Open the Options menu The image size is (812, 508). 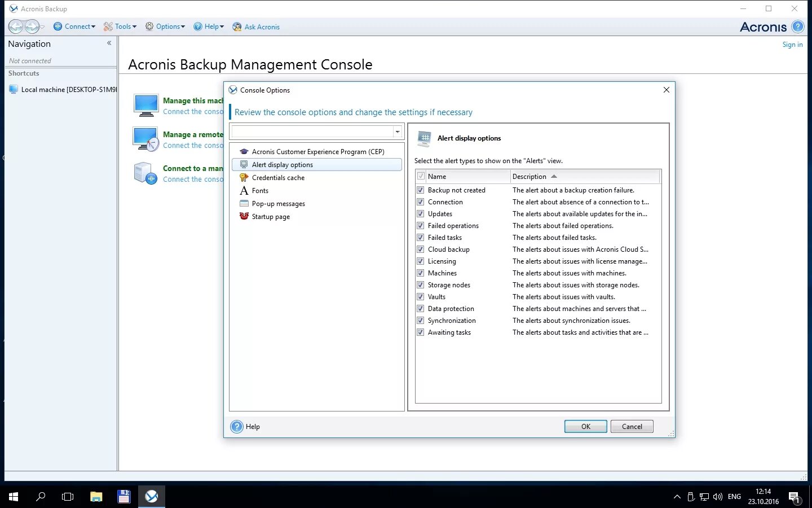(x=165, y=27)
